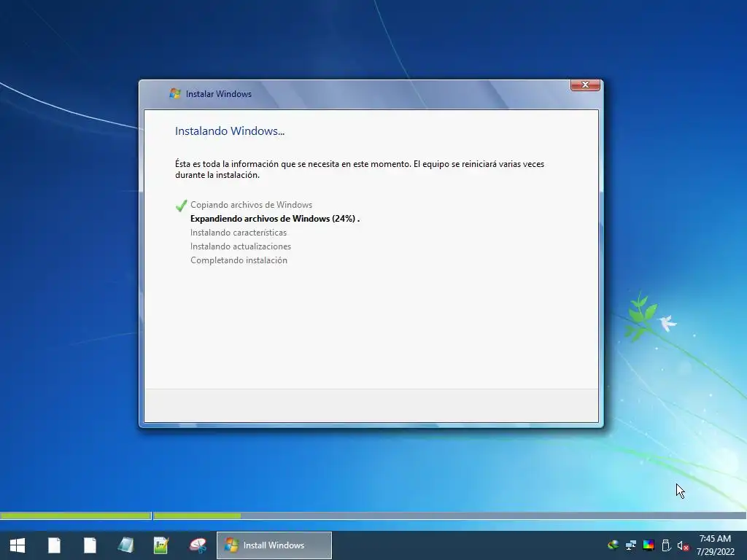Image resolution: width=747 pixels, height=560 pixels.
Task: Click the Windows flag icon in title bar
Action: [x=175, y=93]
